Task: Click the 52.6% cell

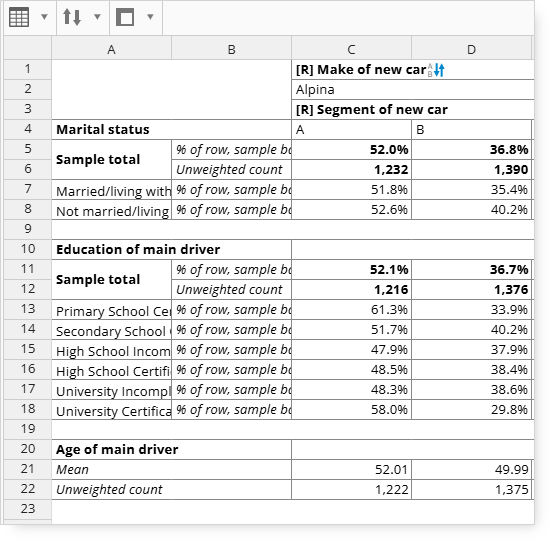Action: [x=351, y=209]
